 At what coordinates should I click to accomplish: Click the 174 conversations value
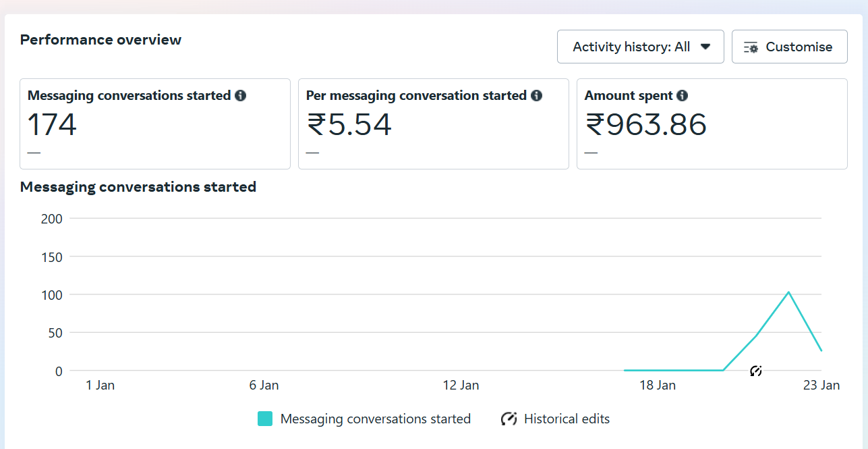tap(53, 125)
